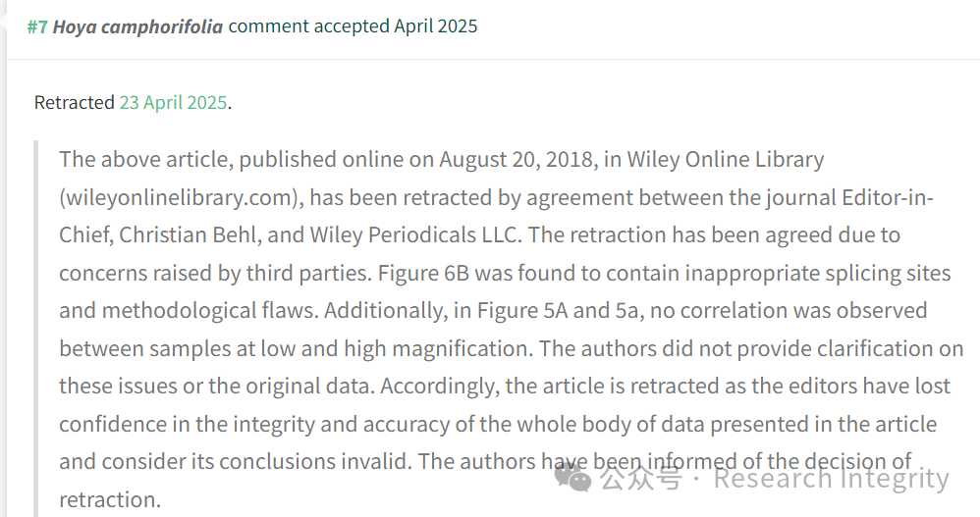Click the 'Editor-in-' text ending the second line

(x=888, y=197)
